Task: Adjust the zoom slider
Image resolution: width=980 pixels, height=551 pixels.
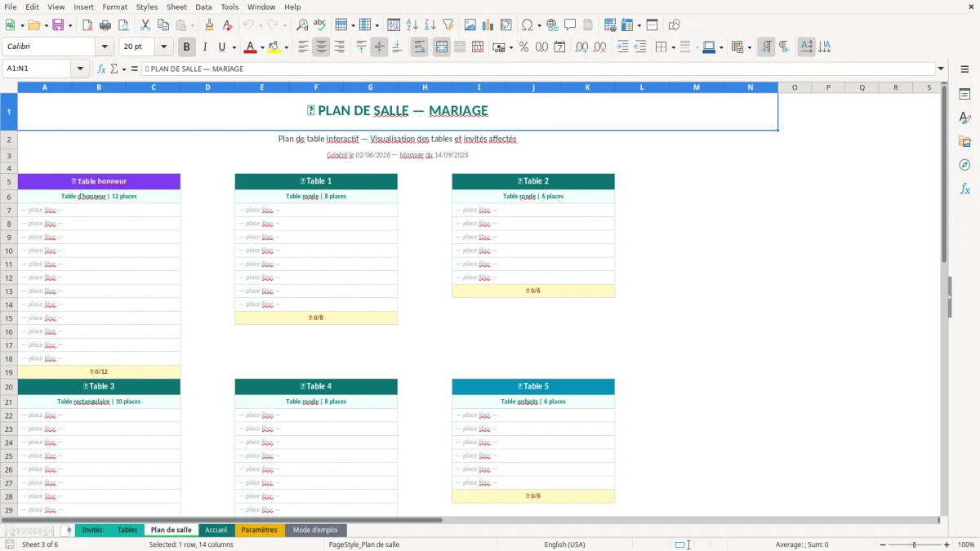Action: (914, 544)
